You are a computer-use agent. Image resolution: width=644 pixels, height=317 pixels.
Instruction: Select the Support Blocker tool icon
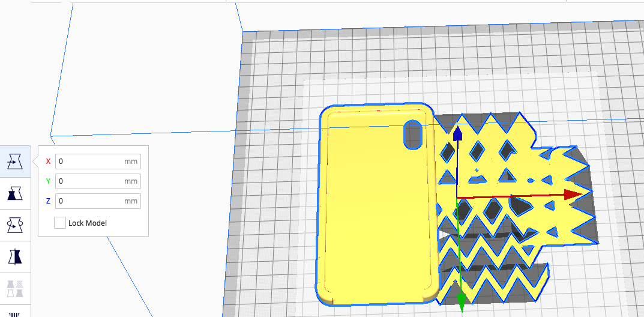point(15,312)
